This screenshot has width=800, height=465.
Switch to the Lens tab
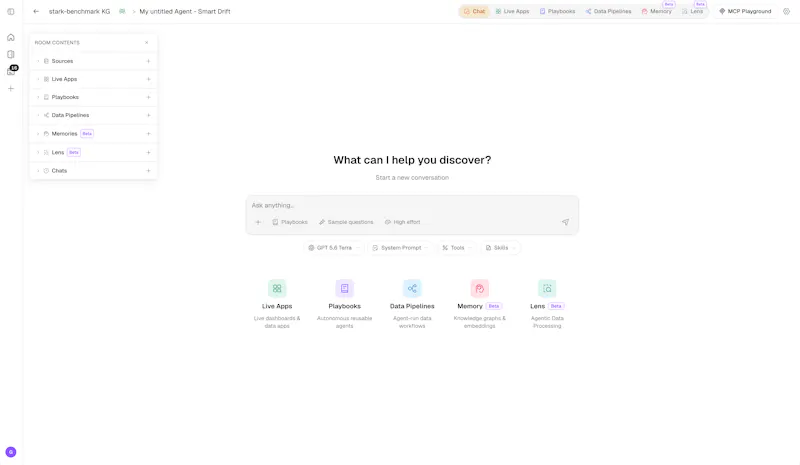(693, 11)
